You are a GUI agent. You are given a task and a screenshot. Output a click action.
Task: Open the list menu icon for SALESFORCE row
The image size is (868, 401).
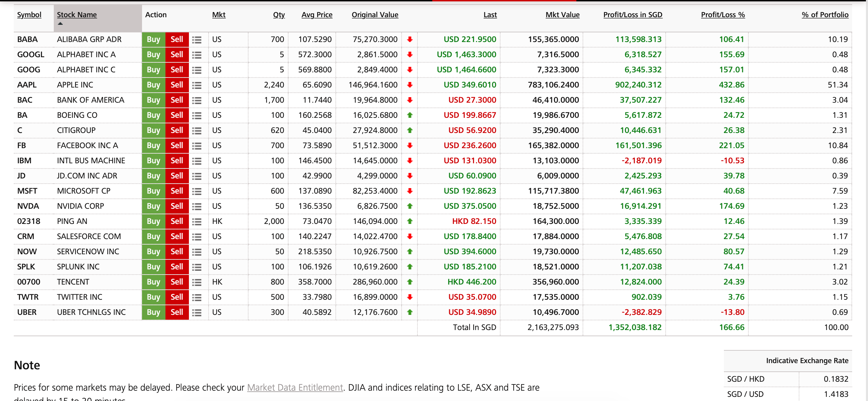197,237
